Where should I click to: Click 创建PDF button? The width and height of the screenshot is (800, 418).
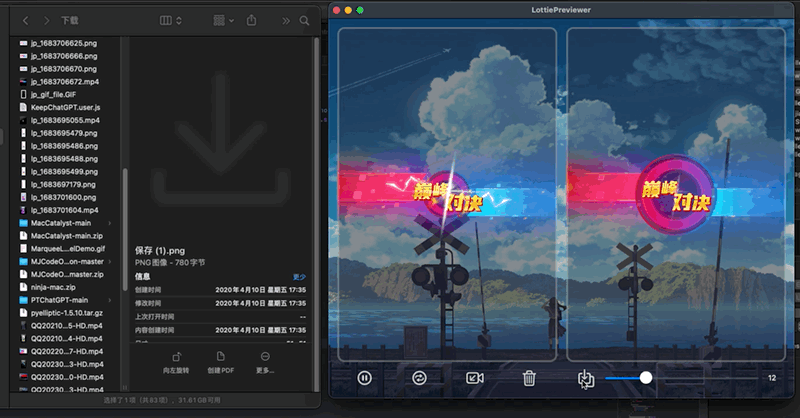click(x=220, y=363)
